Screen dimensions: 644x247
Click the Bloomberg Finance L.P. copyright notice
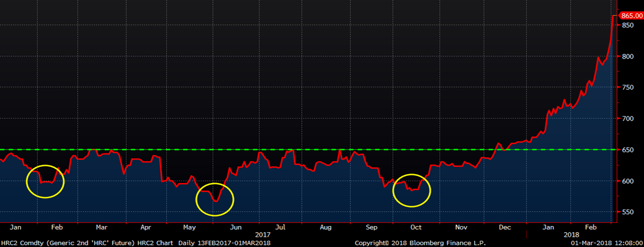pos(420,243)
